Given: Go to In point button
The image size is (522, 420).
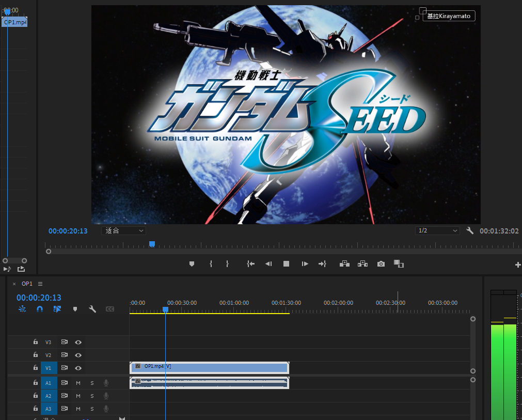Looking at the screenshot, I should [x=251, y=264].
